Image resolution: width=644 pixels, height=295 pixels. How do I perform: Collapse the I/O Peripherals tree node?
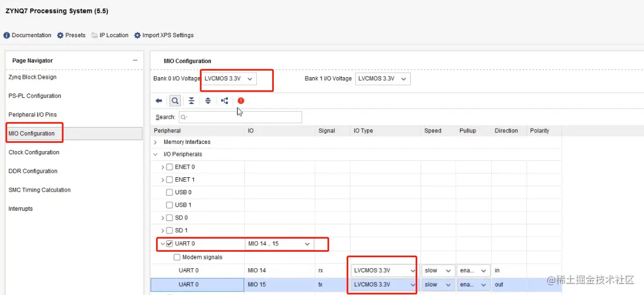click(x=156, y=155)
